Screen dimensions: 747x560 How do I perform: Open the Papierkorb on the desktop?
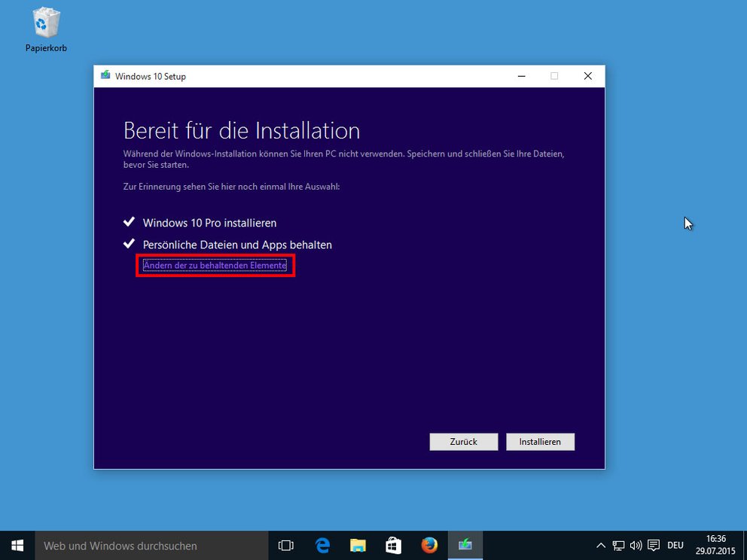point(45,24)
